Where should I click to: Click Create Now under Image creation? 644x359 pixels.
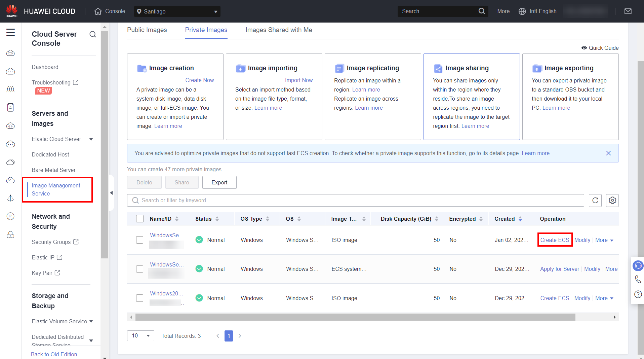coord(199,80)
